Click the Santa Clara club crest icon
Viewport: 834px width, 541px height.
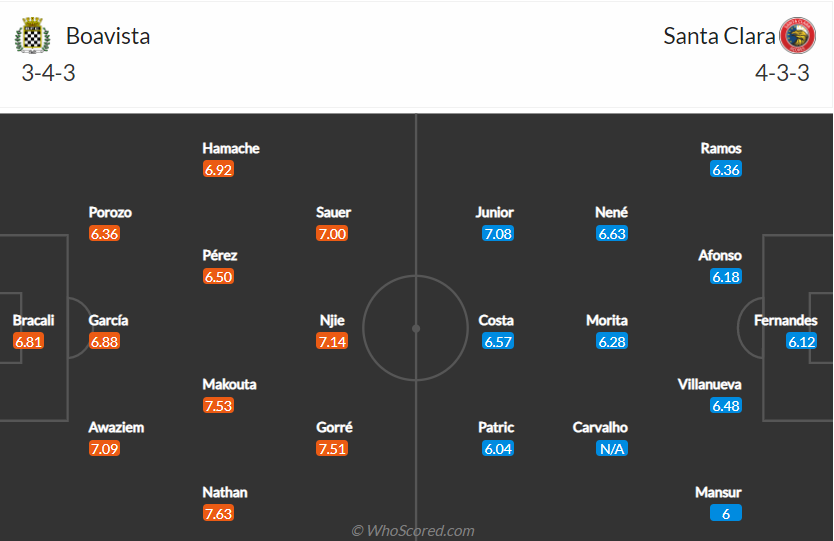click(797, 37)
